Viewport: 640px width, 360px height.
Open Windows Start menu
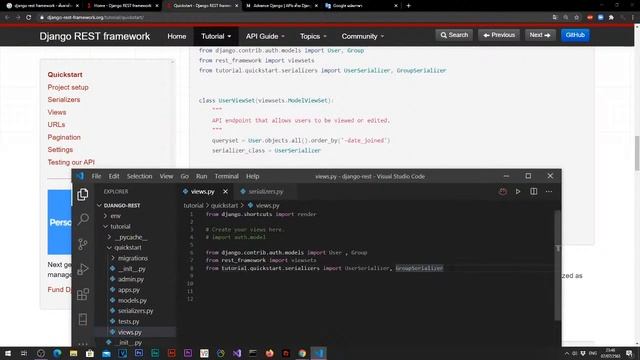tap(8, 353)
